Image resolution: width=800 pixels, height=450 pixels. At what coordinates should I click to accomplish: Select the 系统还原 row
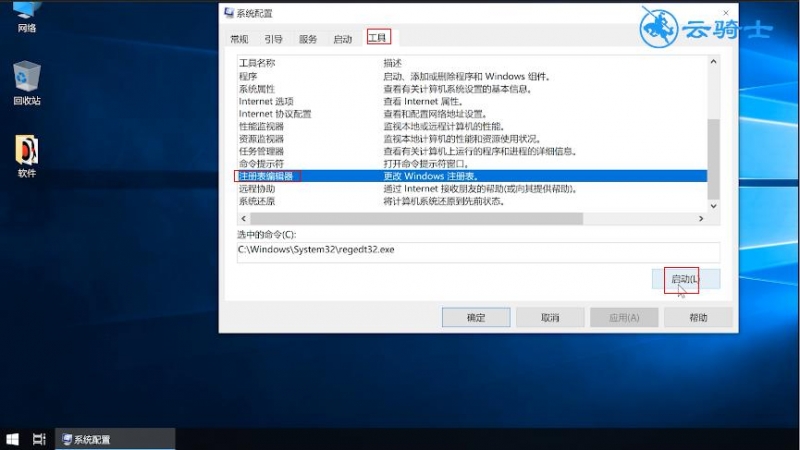pos(472,201)
